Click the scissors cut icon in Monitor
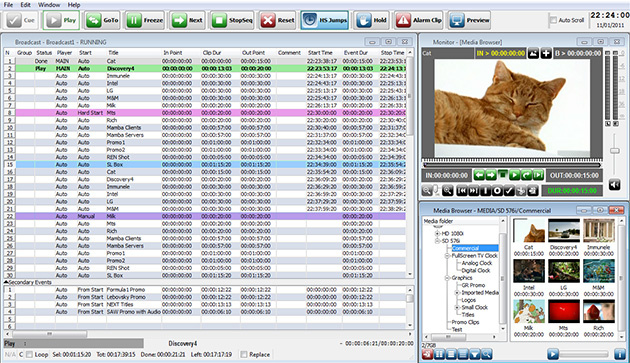 (x=521, y=191)
